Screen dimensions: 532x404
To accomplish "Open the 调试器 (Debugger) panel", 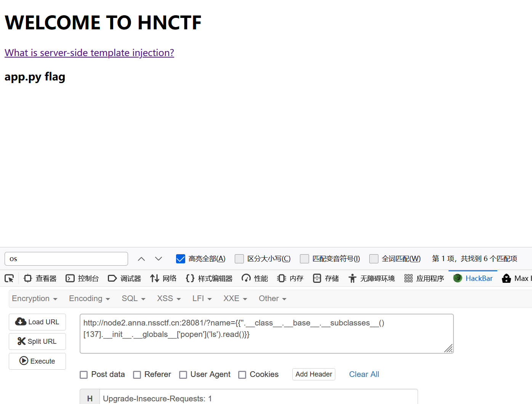I will tap(125, 278).
